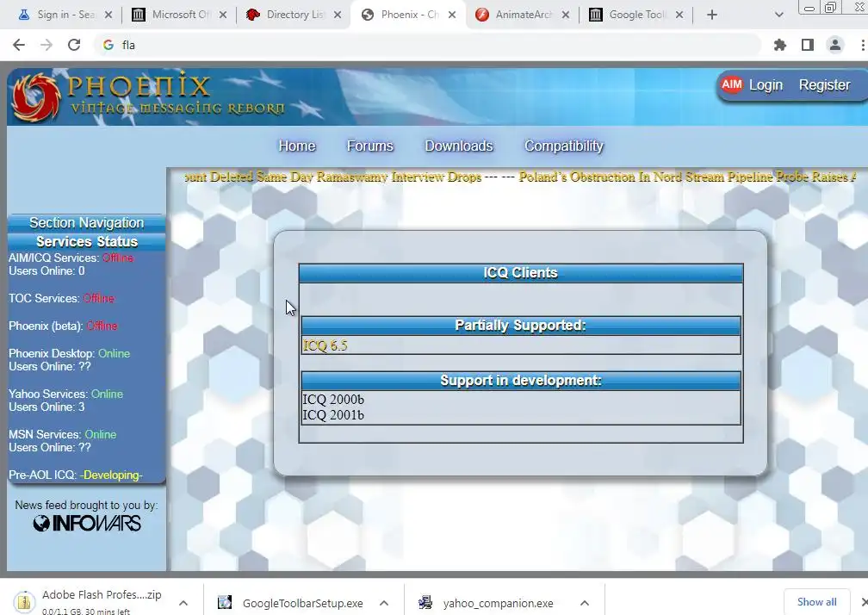The image size is (868, 615).
Task: Click the scrolling news ticker headline
Action: [520, 177]
